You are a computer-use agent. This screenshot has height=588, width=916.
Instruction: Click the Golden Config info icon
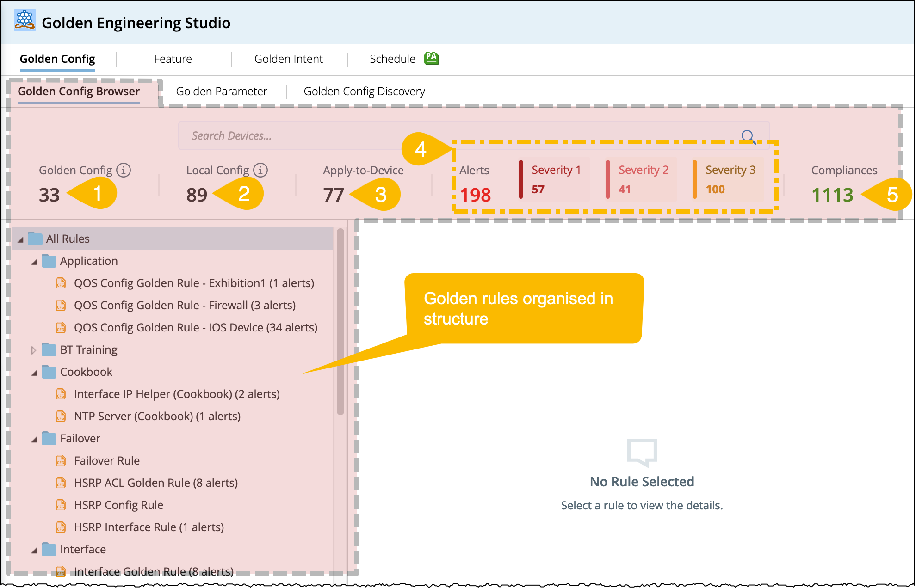[124, 170]
